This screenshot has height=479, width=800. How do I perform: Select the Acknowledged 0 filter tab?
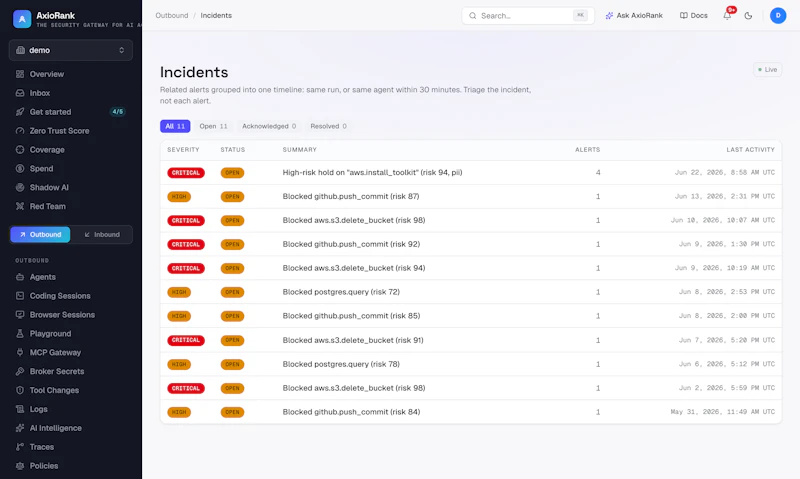tap(269, 126)
